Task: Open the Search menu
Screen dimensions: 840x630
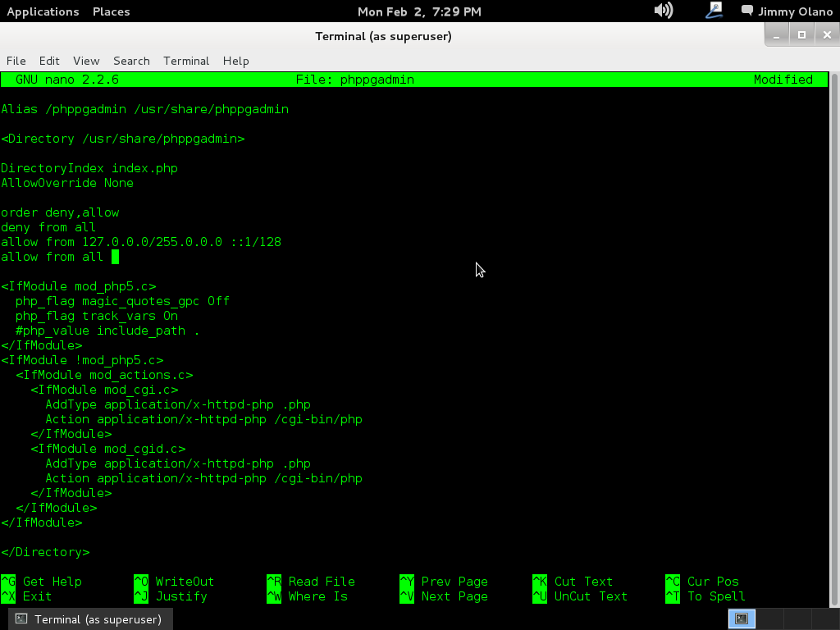Action: [131, 61]
